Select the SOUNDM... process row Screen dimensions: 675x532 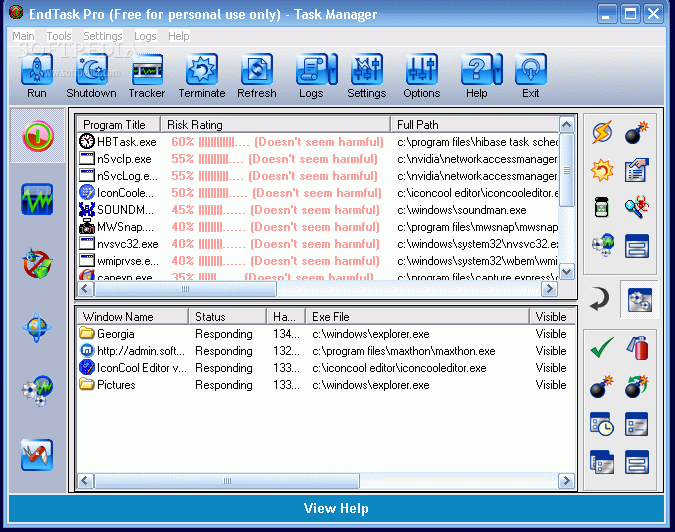coord(318,210)
